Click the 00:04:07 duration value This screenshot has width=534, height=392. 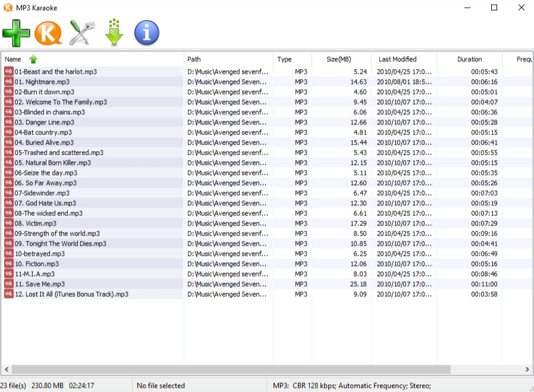tap(484, 102)
